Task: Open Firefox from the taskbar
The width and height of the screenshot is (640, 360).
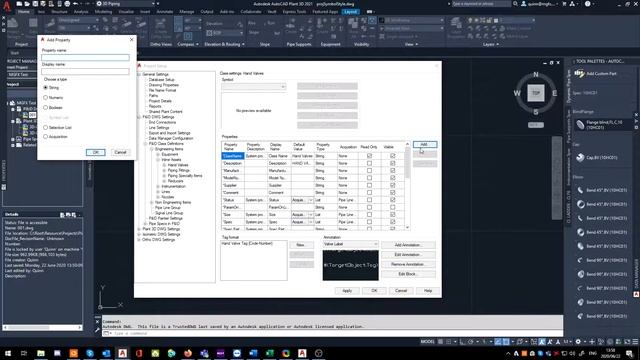Action: [188, 353]
